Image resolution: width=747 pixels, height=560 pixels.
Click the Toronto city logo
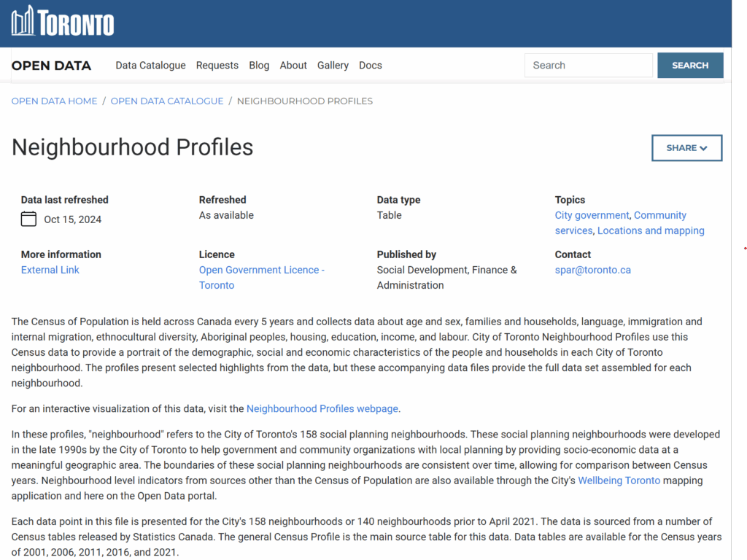tap(63, 22)
